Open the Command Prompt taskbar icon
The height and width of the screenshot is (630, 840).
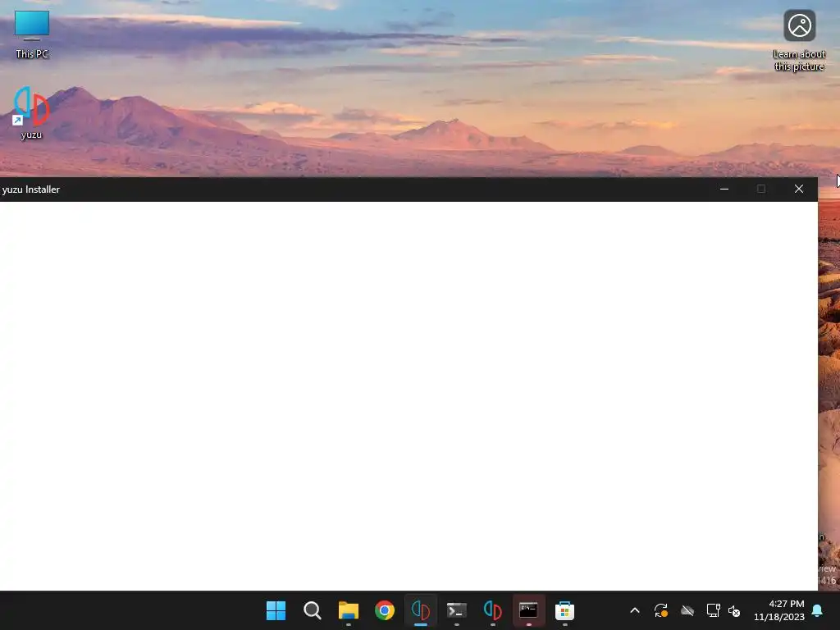[x=529, y=610]
